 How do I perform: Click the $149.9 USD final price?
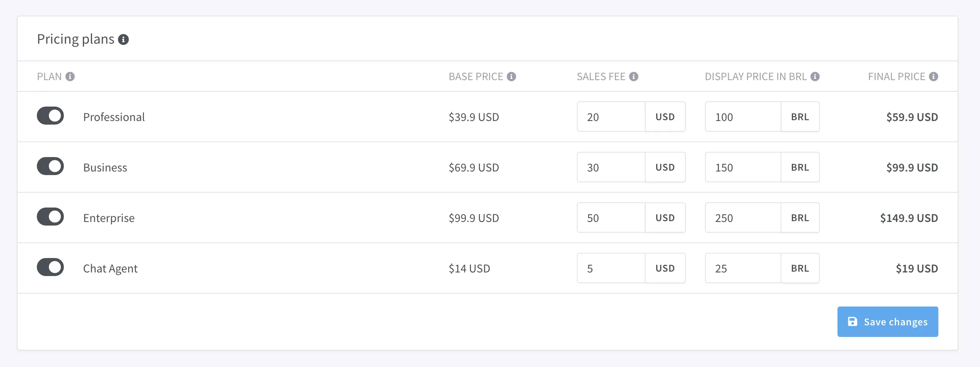click(909, 218)
